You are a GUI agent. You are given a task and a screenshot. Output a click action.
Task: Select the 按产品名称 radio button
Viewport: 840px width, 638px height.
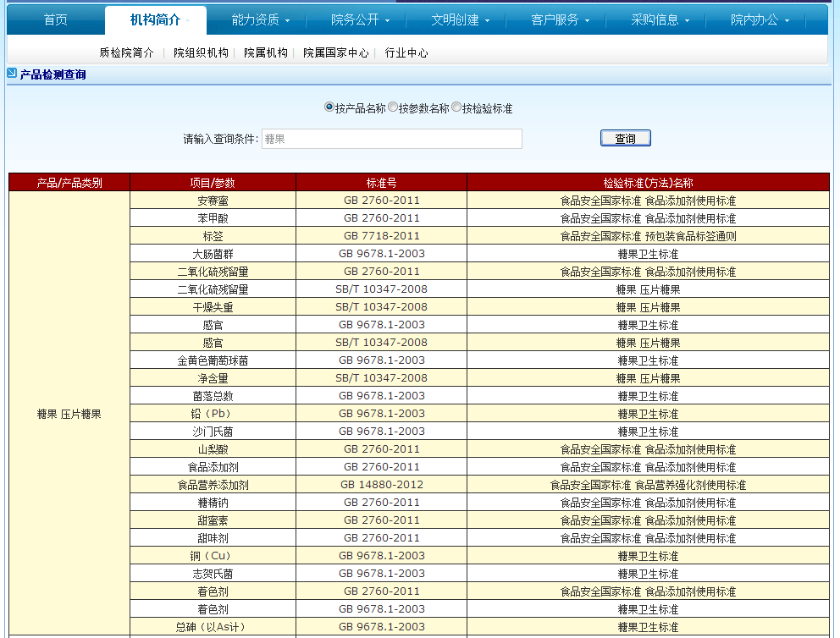point(329,107)
